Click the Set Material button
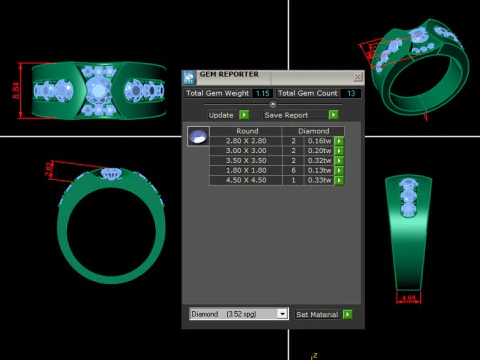The height and width of the screenshot is (360, 480). point(317,314)
